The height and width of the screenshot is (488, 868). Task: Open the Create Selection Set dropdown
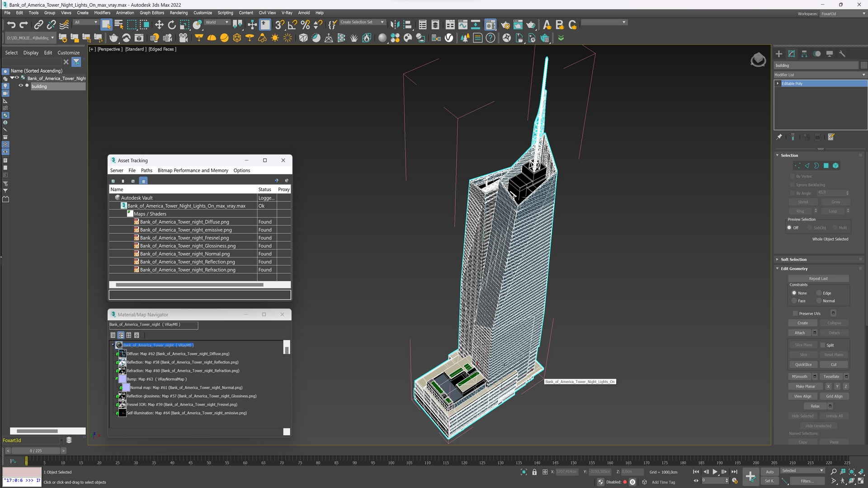[x=362, y=22]
